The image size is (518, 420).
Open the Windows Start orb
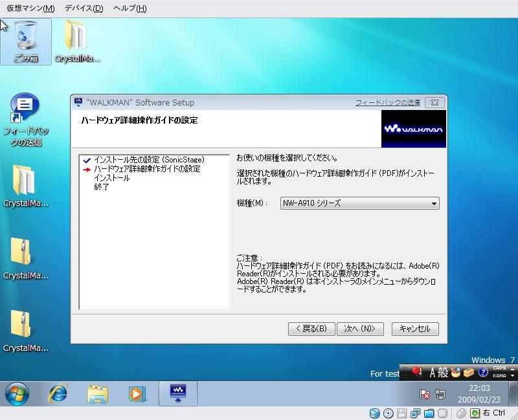pos(17,393)
